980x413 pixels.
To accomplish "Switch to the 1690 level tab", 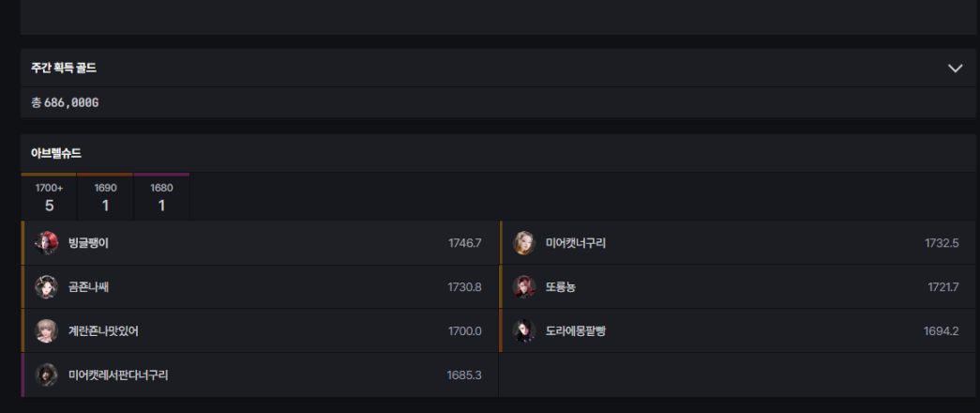I will click(105, 197).
